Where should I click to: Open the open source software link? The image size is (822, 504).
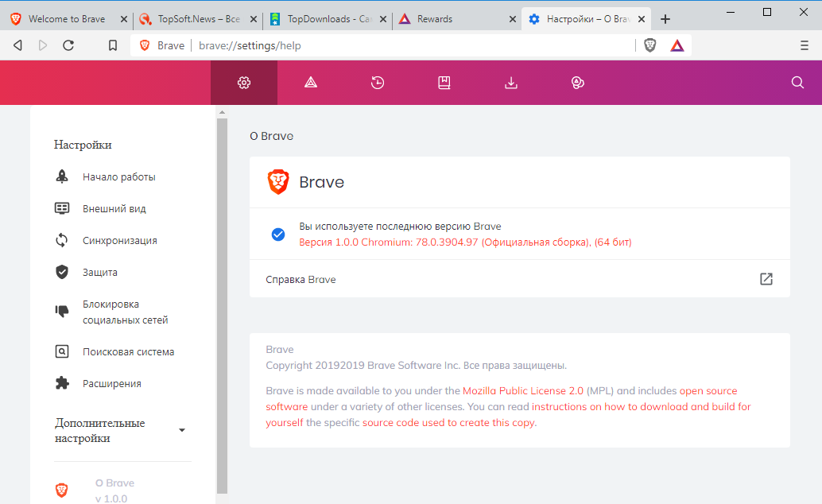501,398
